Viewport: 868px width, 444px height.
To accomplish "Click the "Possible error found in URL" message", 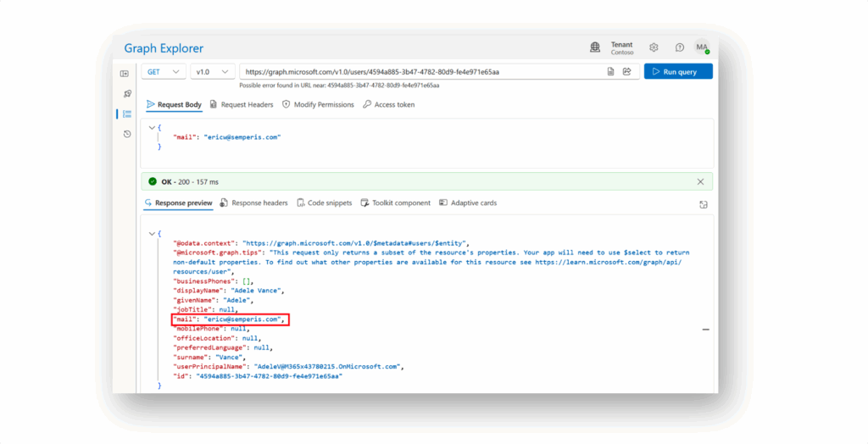I will click(x=339, y=86).
